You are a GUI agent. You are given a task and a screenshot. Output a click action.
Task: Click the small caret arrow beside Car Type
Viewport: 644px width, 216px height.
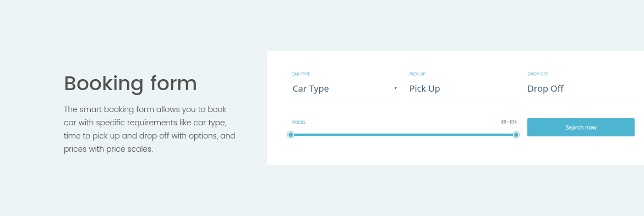click(x=396, y=88)
